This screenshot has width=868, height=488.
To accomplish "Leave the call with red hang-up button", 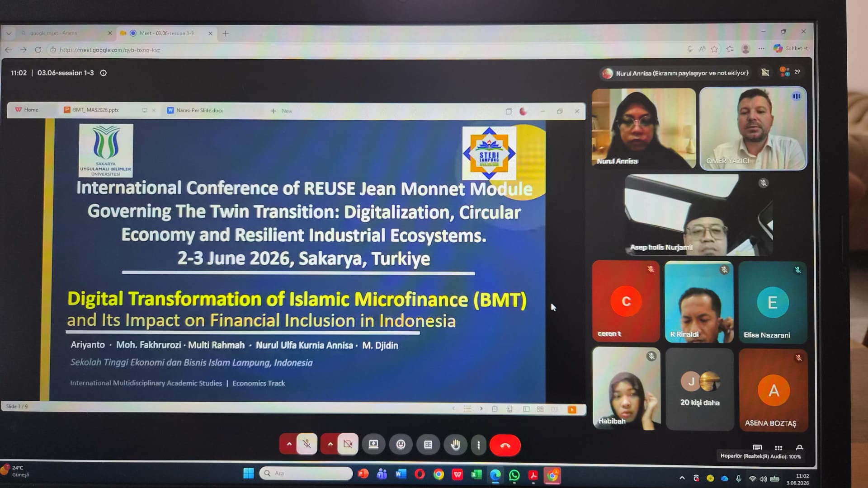I will click(x=505, y=446).
